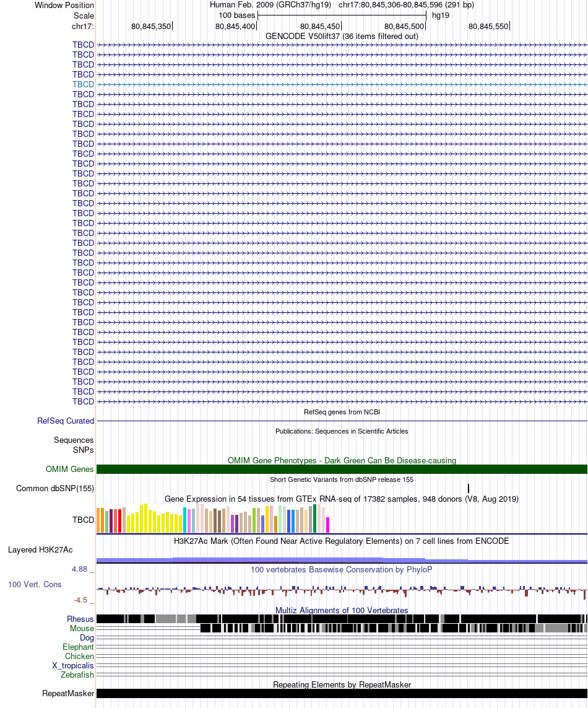Open Multiz Alignments of 100 Vertebrates title

pos(342,611)
